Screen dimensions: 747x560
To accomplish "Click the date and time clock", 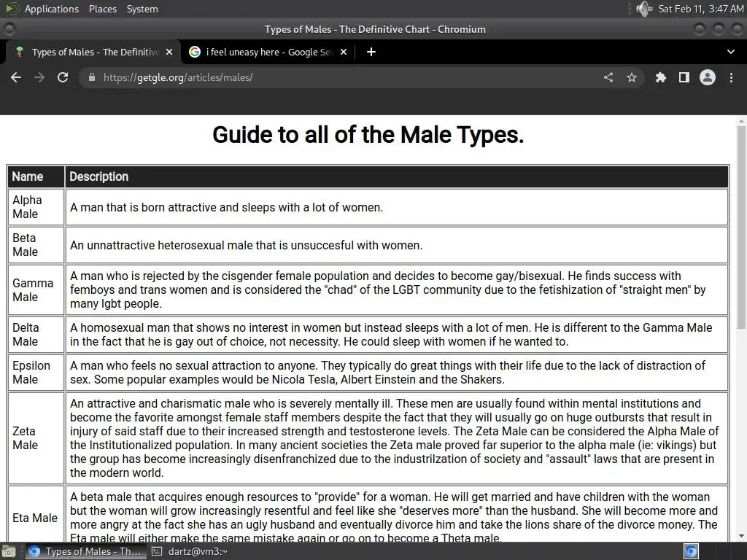I will point(701,9).
